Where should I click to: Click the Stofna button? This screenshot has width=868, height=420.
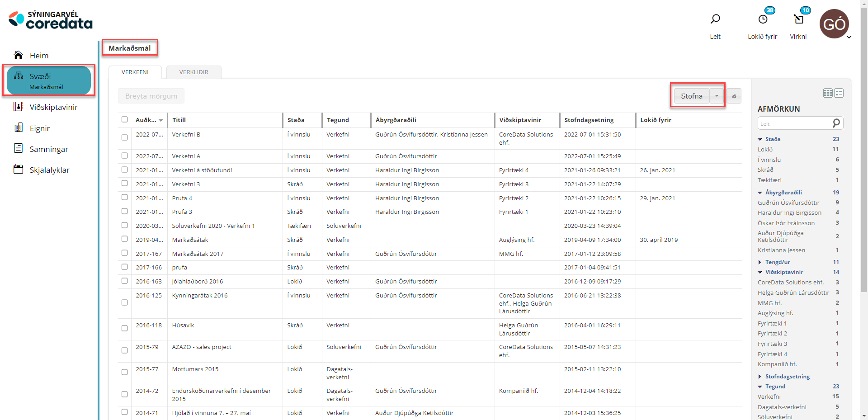[x=691, y=96]
